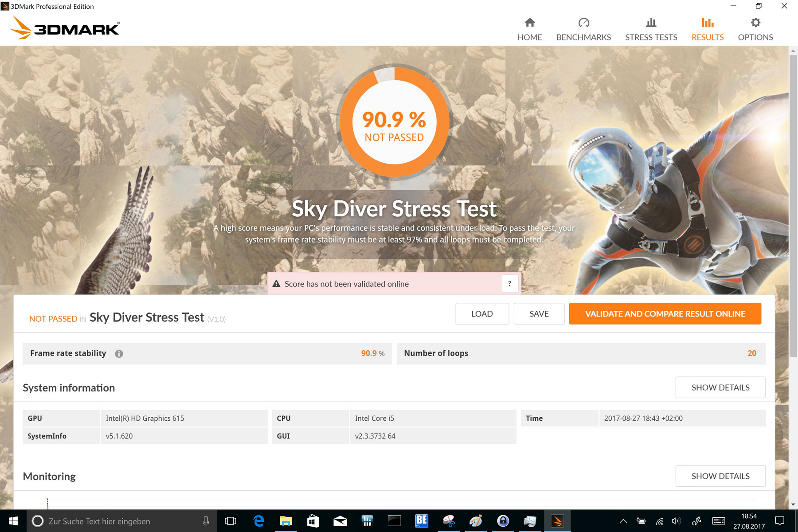The width and height of the screenshot is (798, 532).
Task: Click the Cortana microphone icon
Action: point(206,521)
